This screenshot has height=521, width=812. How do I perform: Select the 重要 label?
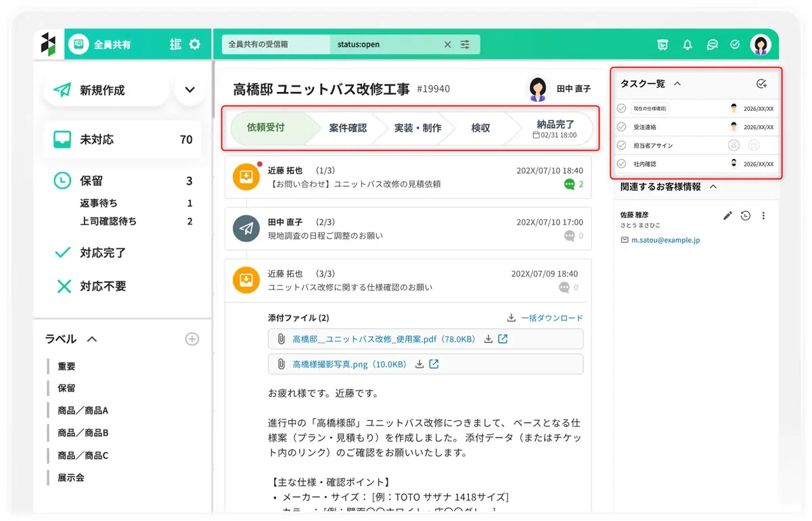pos(66,366)
